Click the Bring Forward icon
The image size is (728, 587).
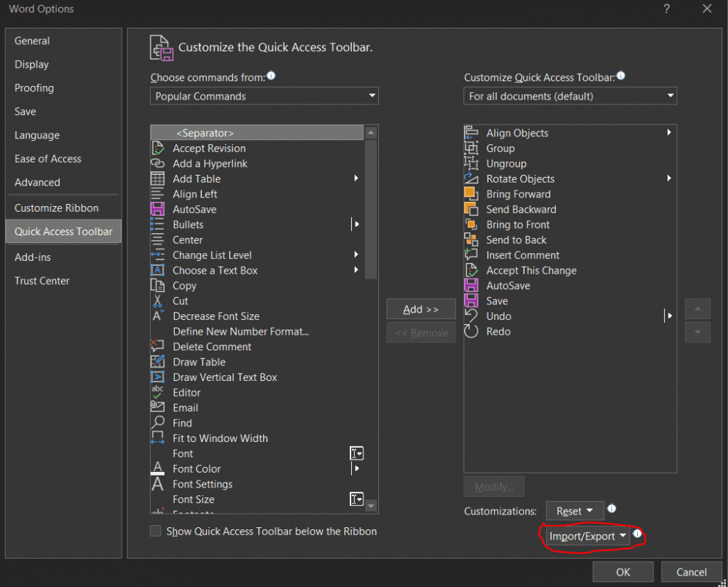pyautogui.click(x=471, y=194)
